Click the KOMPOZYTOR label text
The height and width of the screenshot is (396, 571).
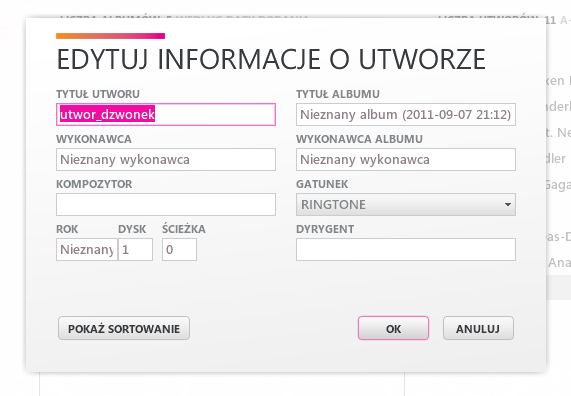tap(94, 184)
